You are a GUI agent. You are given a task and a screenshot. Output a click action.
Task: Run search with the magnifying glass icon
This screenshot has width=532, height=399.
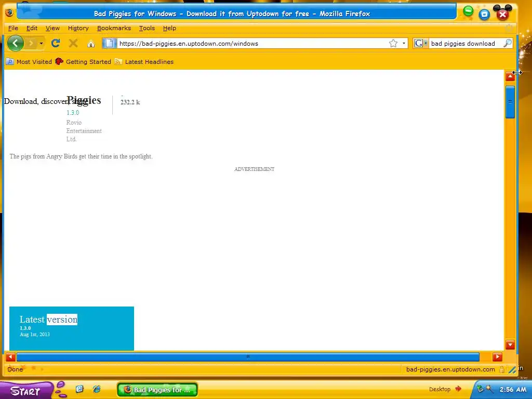[x=508, y=43]
